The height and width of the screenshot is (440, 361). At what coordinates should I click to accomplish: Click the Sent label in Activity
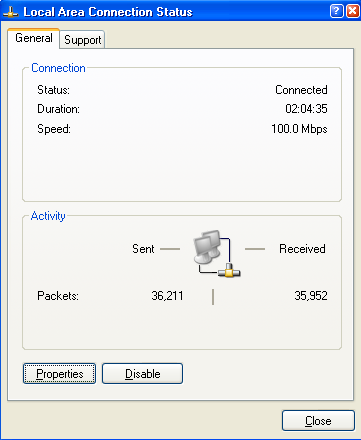[143, 249]
